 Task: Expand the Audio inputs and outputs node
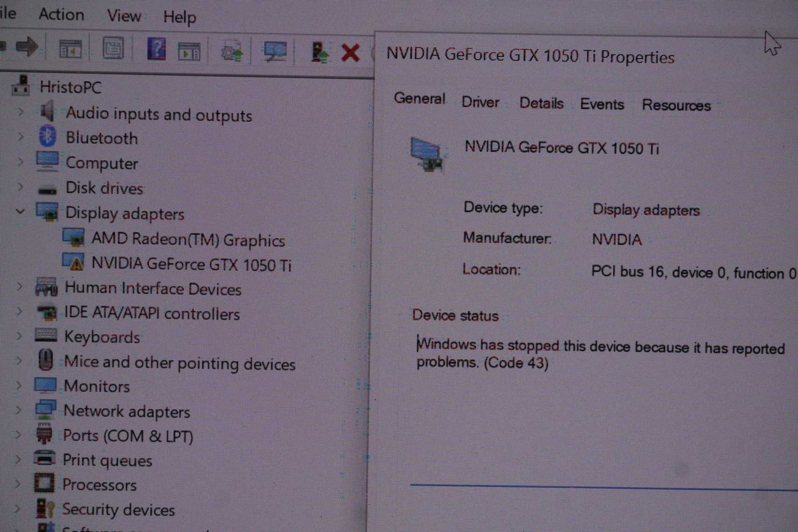[21, 112]
